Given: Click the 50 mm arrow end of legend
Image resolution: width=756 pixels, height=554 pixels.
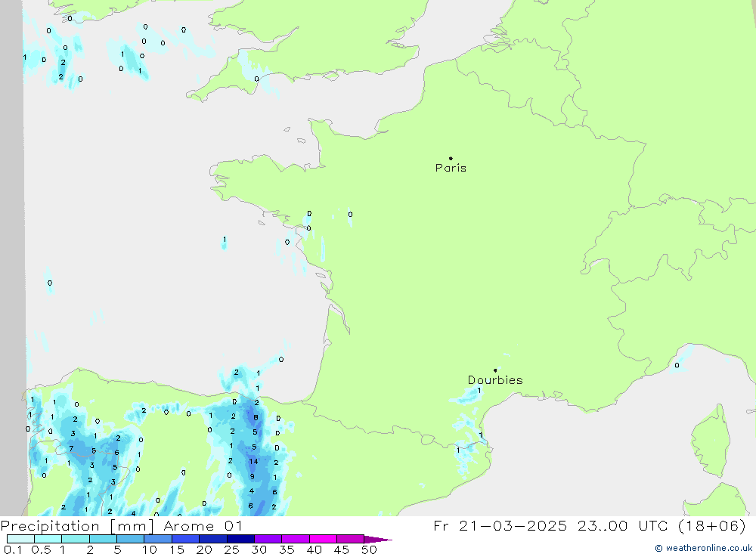Looking at the screenshot, I should click(378, 540).
